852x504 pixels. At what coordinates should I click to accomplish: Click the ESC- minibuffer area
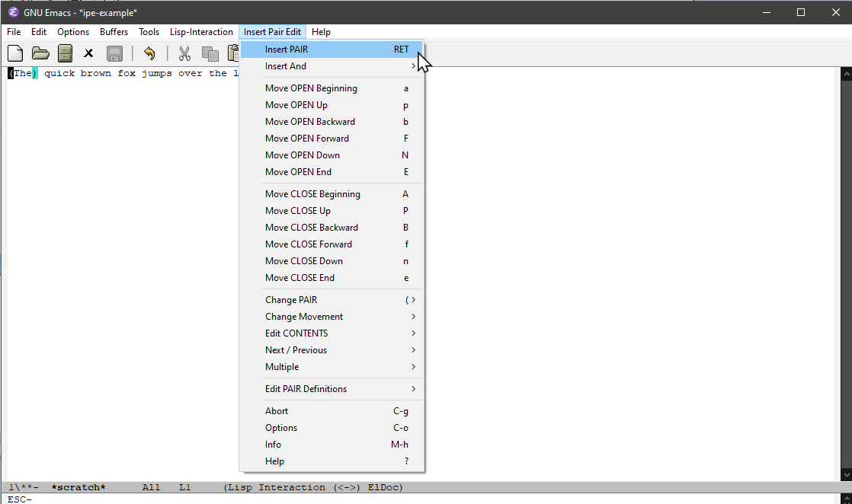[20, 499]
